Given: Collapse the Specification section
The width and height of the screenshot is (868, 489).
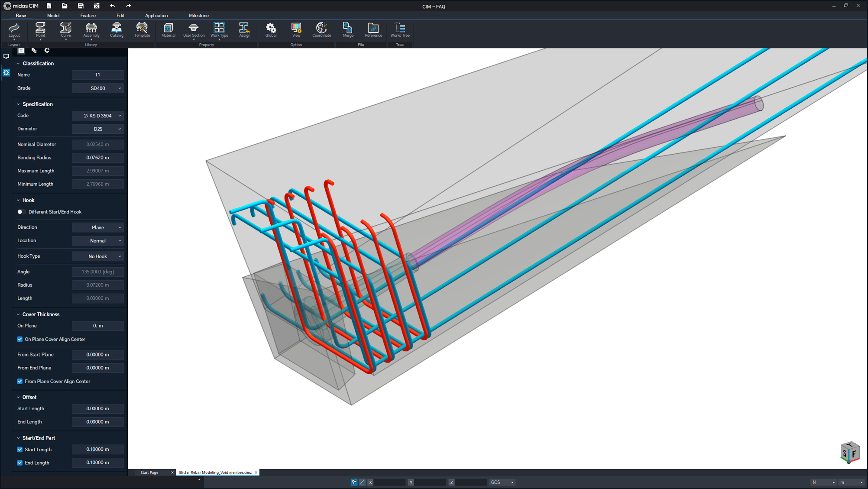Looking at the screenshot, I should coord(18,104).
